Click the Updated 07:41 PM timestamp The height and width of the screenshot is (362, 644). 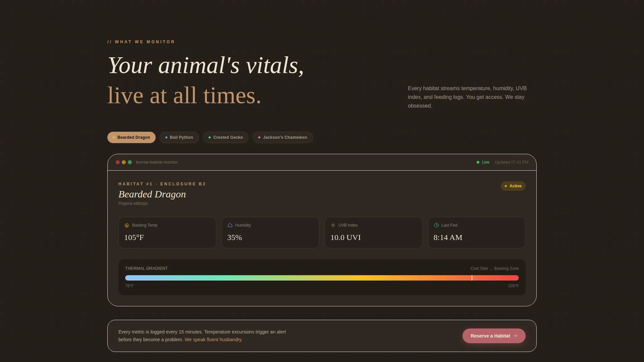[511, 162]
